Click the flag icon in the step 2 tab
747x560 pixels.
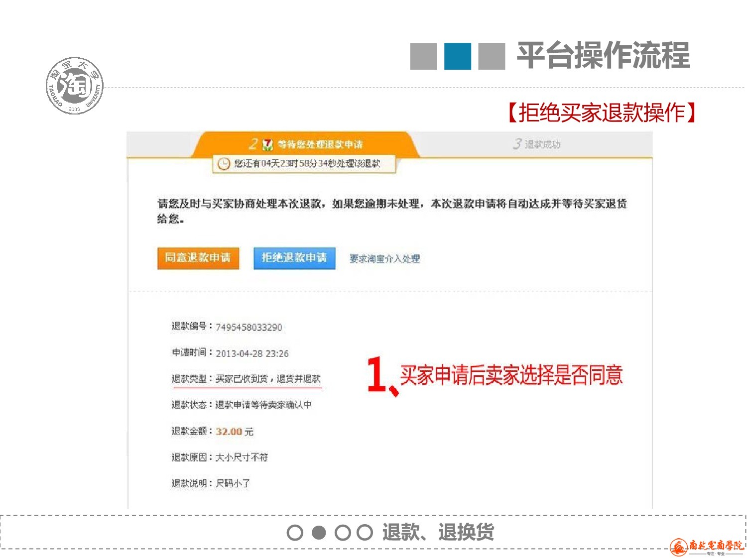267,144
